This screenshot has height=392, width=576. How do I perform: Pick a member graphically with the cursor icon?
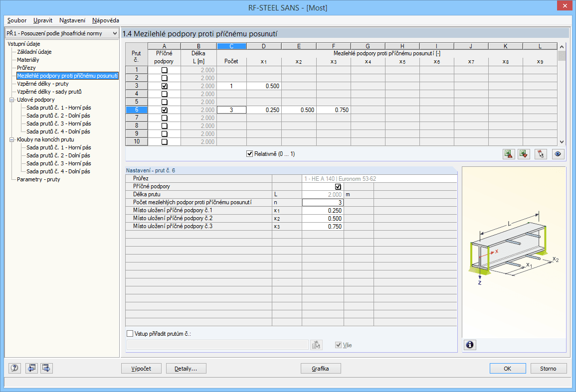pos(541,154)
